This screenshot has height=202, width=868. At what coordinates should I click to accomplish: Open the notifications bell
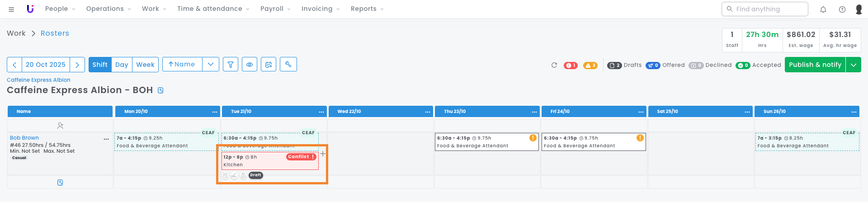[823, 9]
